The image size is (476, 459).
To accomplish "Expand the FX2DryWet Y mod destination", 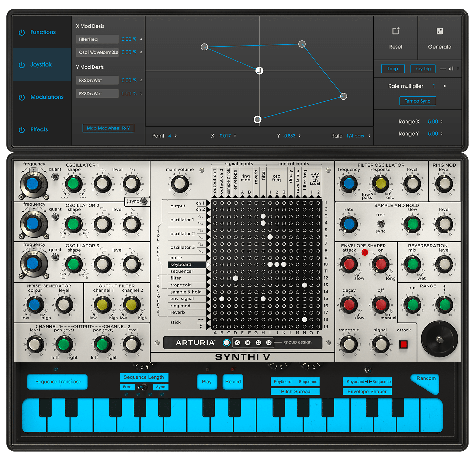I will pyautogui.click(x=97, y=80).
